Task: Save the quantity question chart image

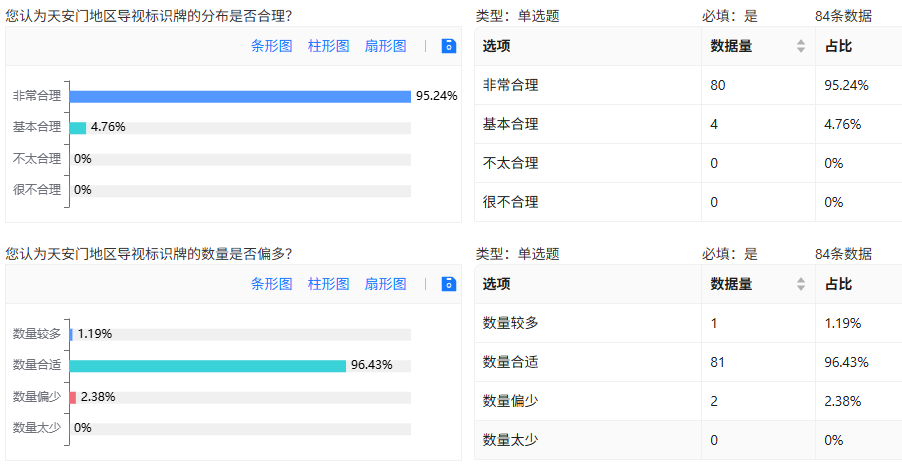Action: 449,284
